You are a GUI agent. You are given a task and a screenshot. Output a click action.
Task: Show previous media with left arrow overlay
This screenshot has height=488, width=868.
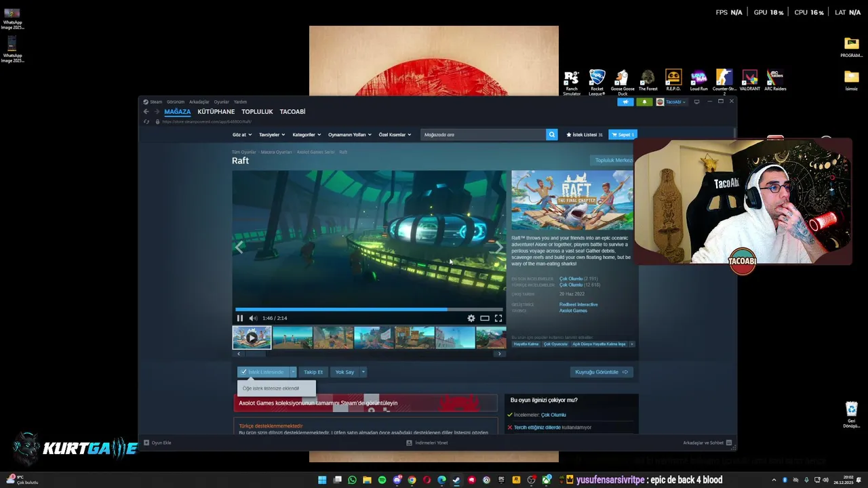pos(239,247)
